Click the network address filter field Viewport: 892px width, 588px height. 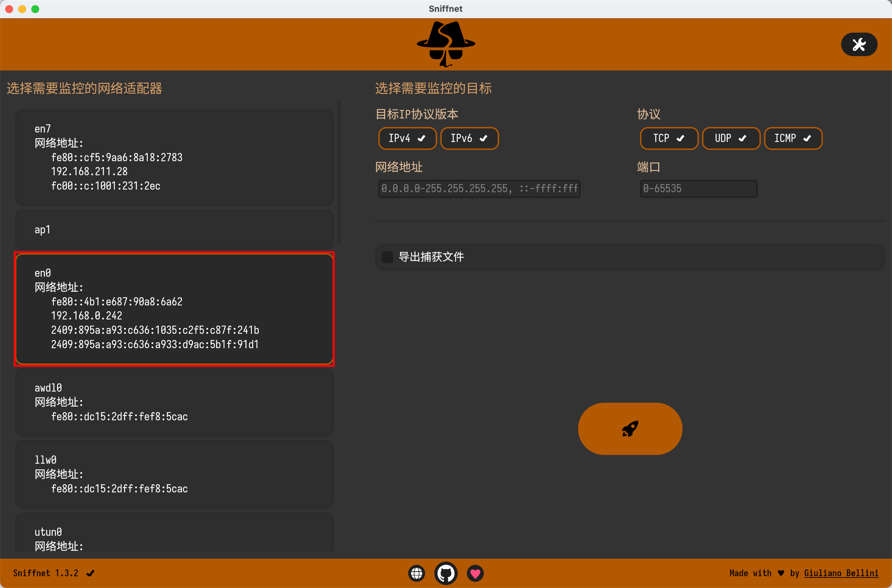pos(479,189)
